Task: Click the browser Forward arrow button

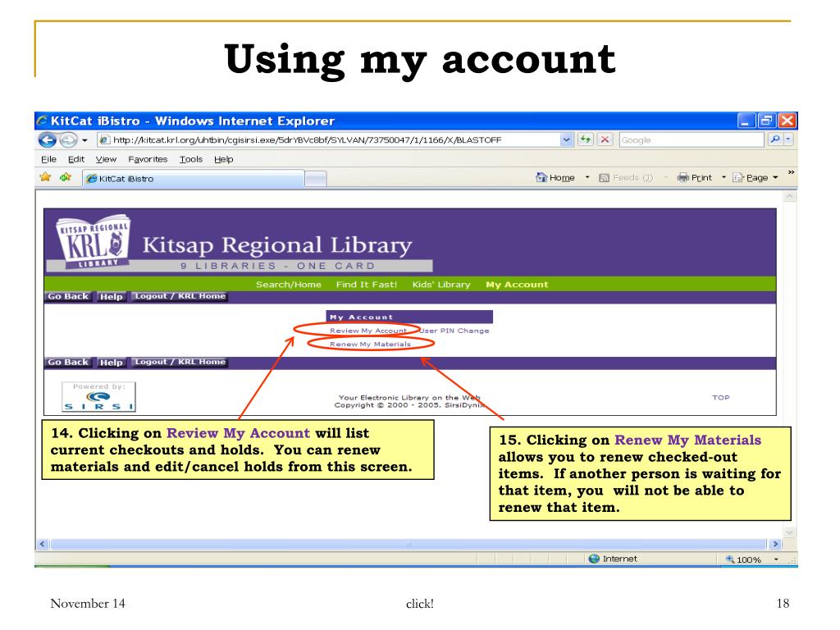Action: 68,140
